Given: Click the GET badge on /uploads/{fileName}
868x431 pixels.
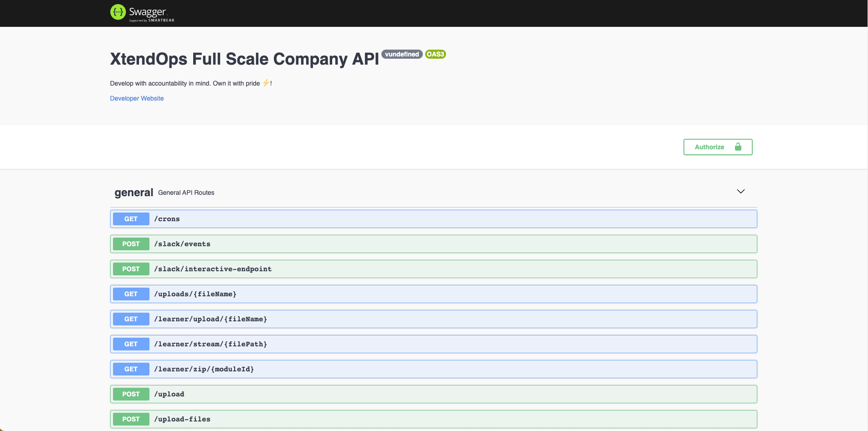Looking at the screenshot, I should pos(130,294).
